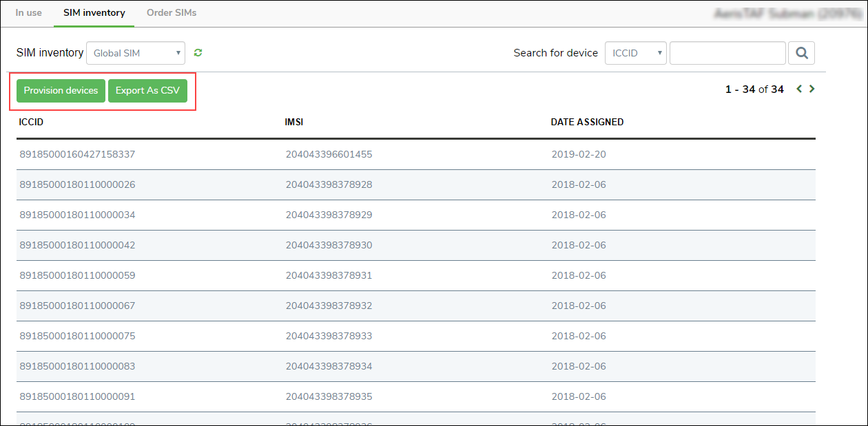Go to previous page arrow
Viewport: 868px width, 426px height.
click(800, 89)
